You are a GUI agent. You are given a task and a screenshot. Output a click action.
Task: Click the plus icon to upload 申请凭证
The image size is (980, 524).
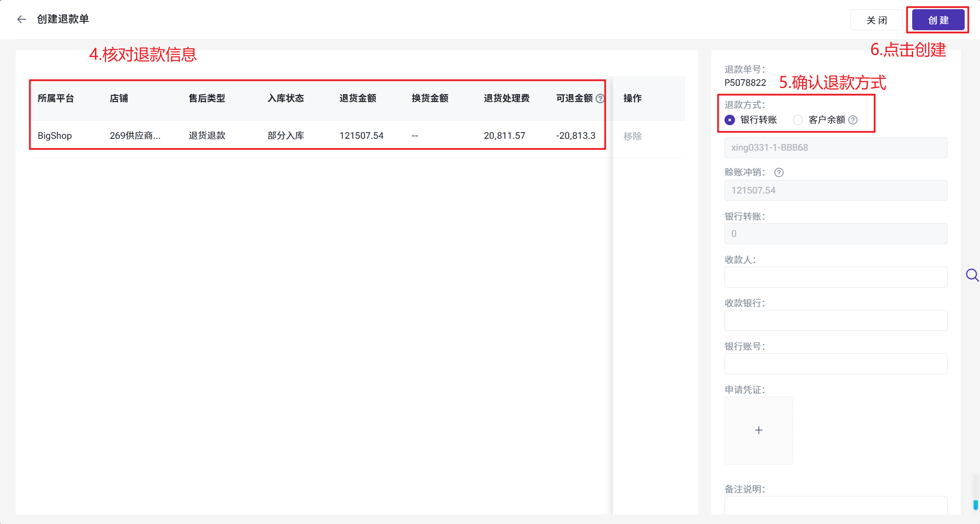759,430
